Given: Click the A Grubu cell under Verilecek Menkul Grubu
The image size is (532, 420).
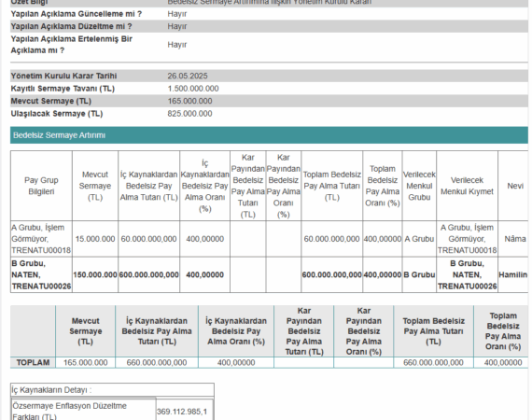Looking at the screenshot, I should [x=419, y=239].
